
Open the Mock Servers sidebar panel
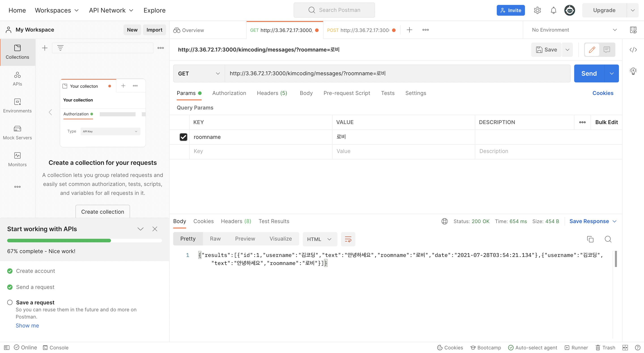(x=17, y=133)
